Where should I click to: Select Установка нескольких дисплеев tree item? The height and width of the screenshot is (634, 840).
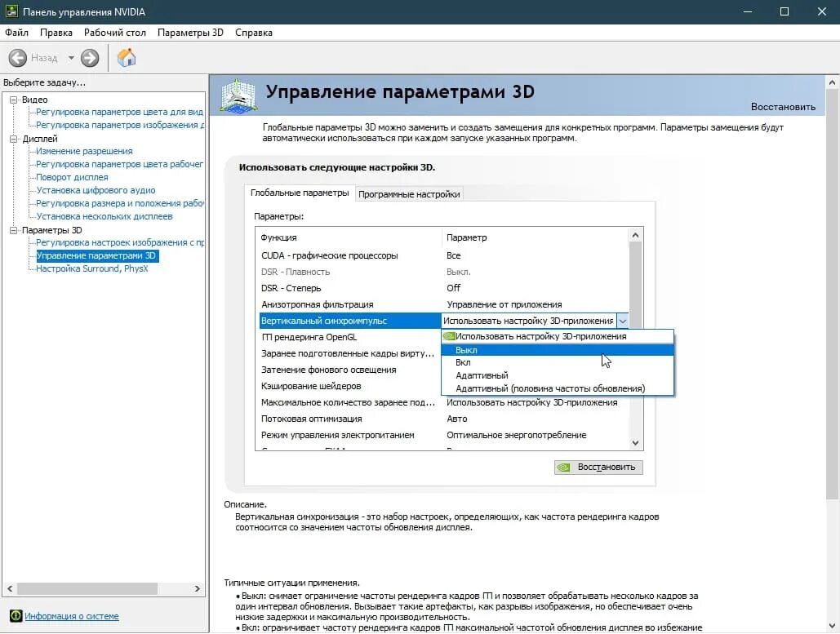(x=104, y=216)
